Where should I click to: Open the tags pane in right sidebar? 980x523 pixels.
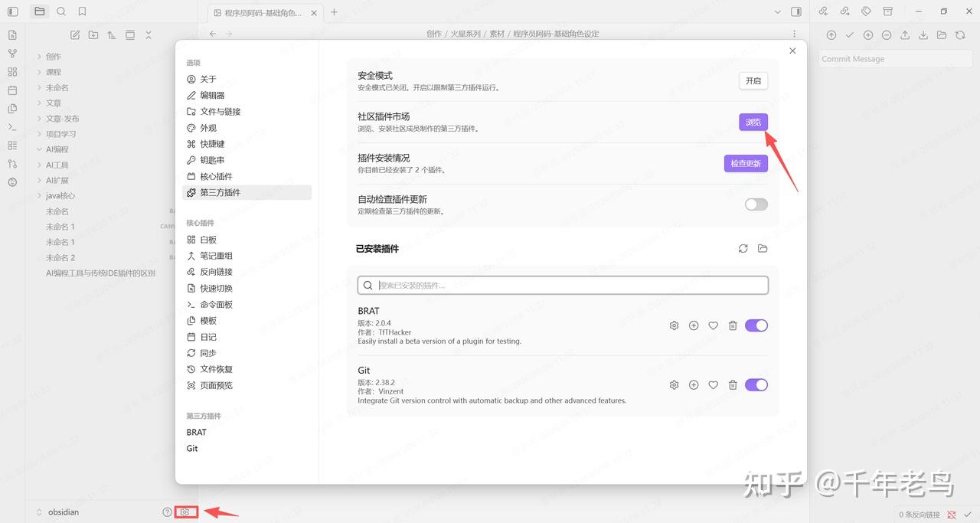866,11
